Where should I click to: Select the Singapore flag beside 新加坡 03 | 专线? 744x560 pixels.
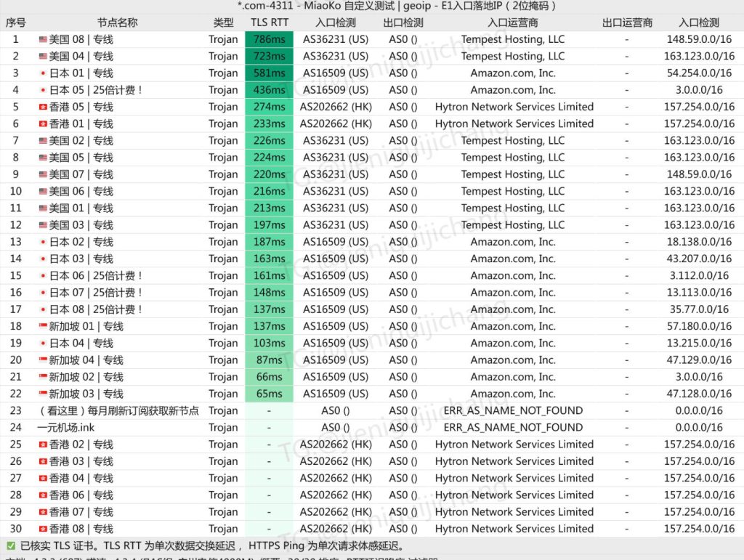point(43,394)
